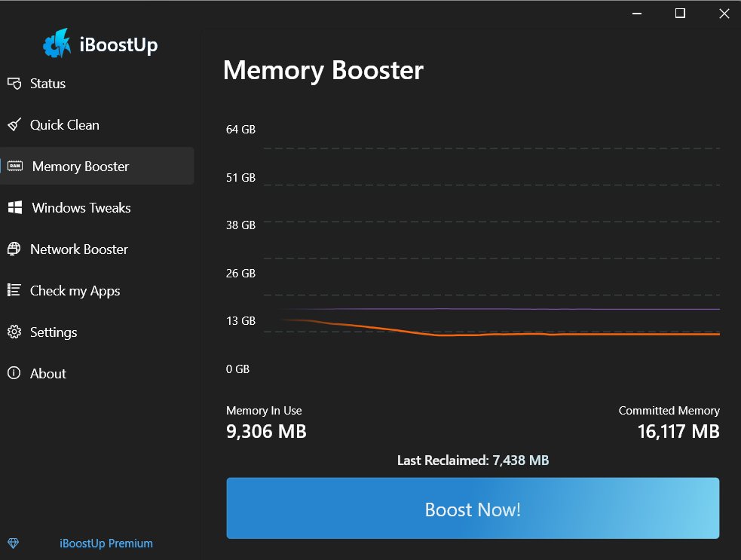Open the Status page
The height and width of the screenshot is (560, 741).
97,84
